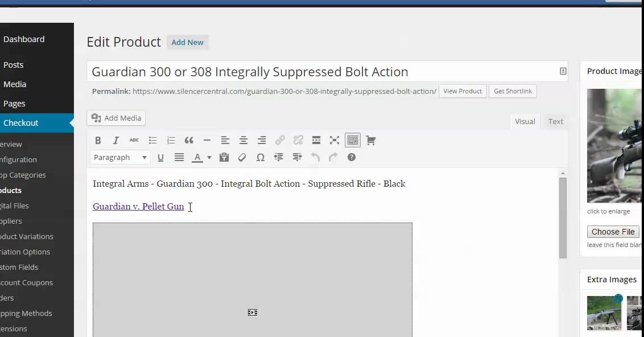
Task: Switch to the Text editor tab
Action: (x=555, y=122)
